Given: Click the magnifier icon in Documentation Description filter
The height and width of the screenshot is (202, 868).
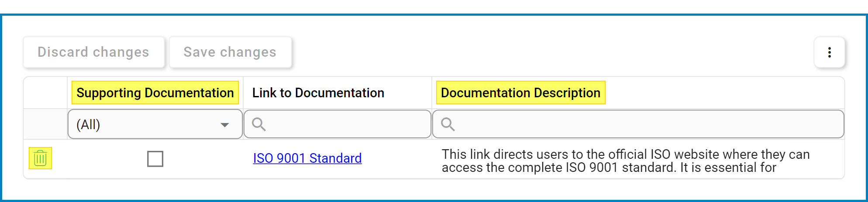Looking at the screenshot, I should click(x=448, y=124).
